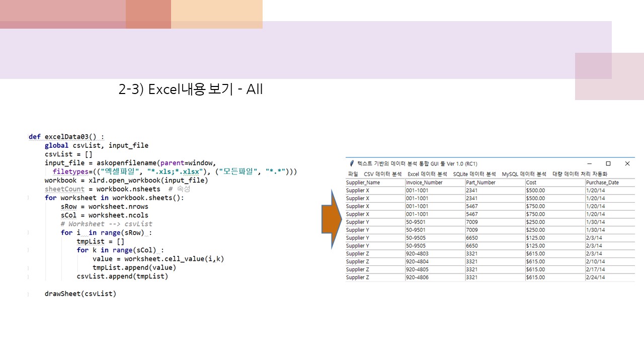Image resolution: width=644 pixels, height=362 pixels.
Task: Click the 'tmpList.append(value)' code line
Action: click(134, 267)
